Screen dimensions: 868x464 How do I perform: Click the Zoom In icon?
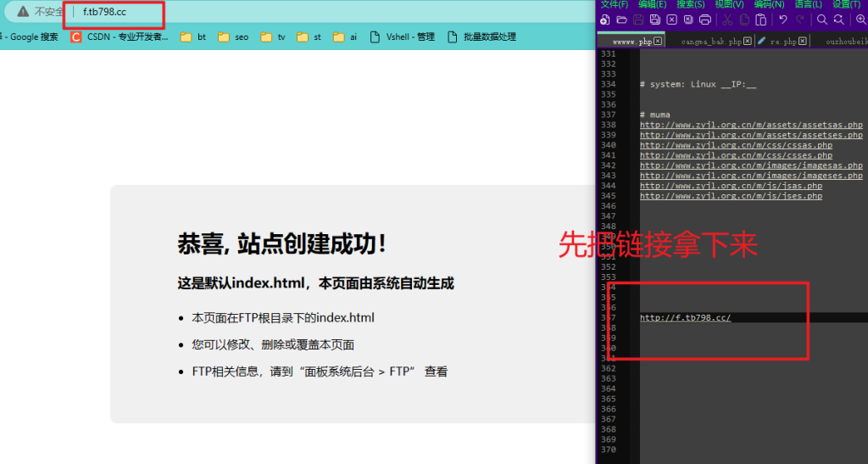click(x=860, y=20)
